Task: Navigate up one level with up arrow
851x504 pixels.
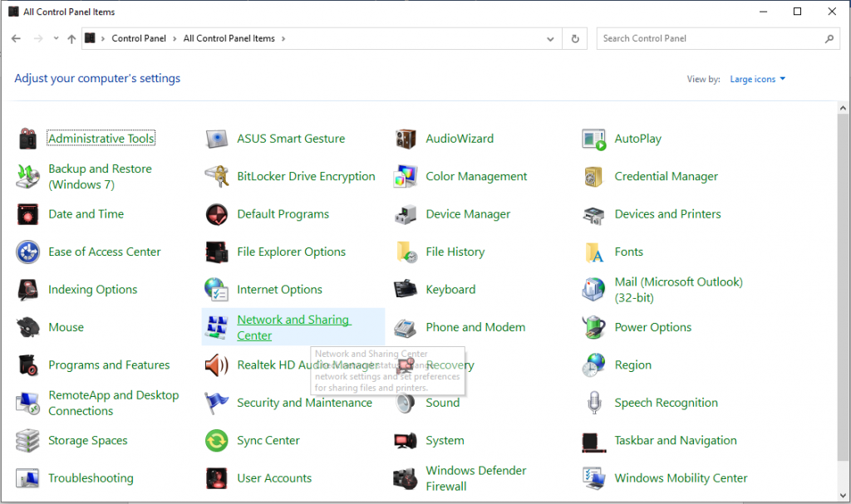Action: pos(71,39)
